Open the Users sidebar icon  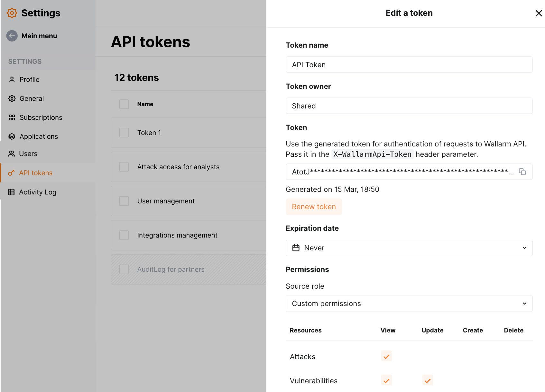tap(12, 154)
